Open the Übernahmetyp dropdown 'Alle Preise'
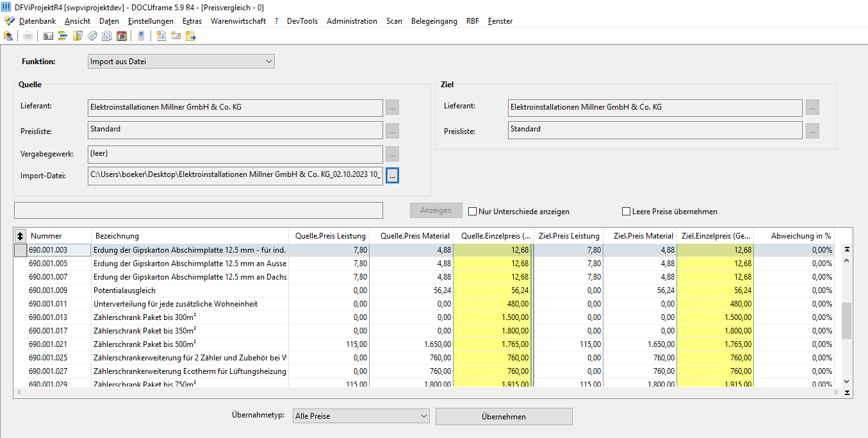The image size is (868, 438). (x=361, y=416)
